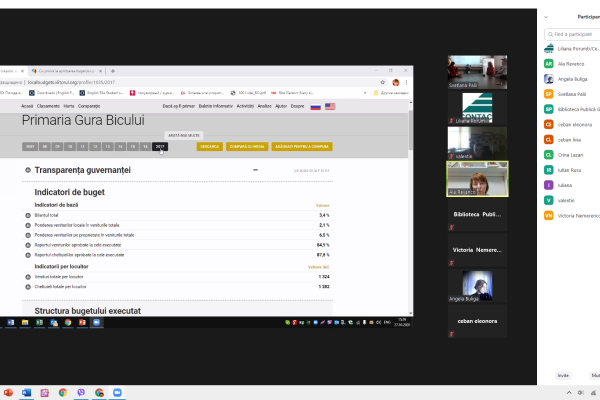The height and width of the screenshot is (400, 600).
Task: Click the bookmark star in the address bar
Action: coord(382,82)
